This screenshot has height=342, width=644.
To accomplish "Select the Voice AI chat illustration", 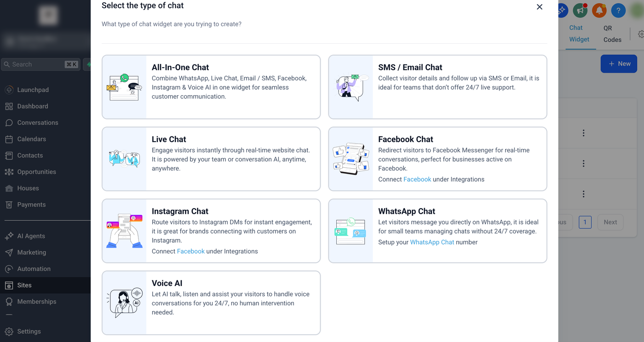I will tap(124, 303).
